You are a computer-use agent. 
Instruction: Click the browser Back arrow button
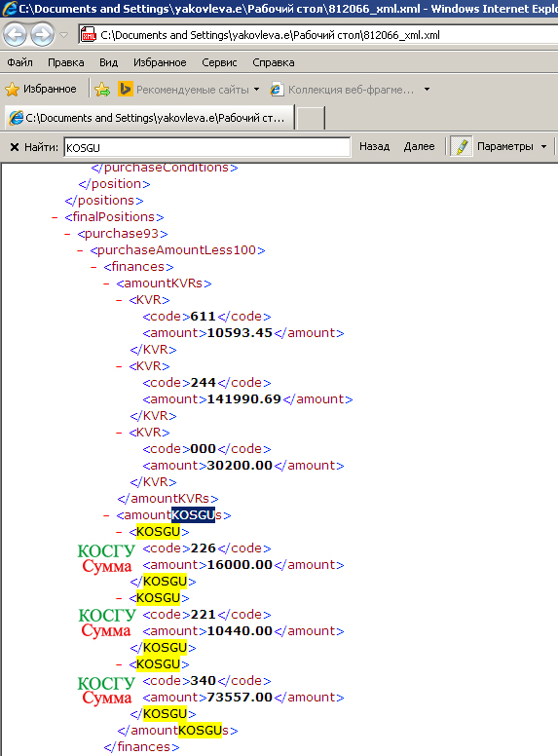(x=15, y=35)
